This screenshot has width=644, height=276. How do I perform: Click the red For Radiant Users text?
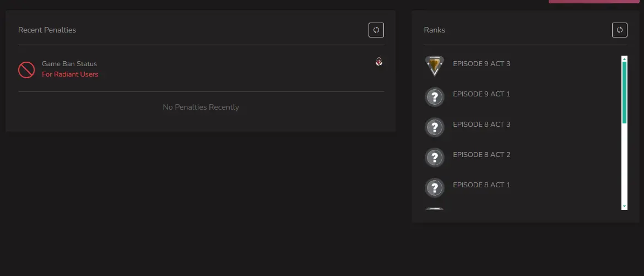coord(70,74)
